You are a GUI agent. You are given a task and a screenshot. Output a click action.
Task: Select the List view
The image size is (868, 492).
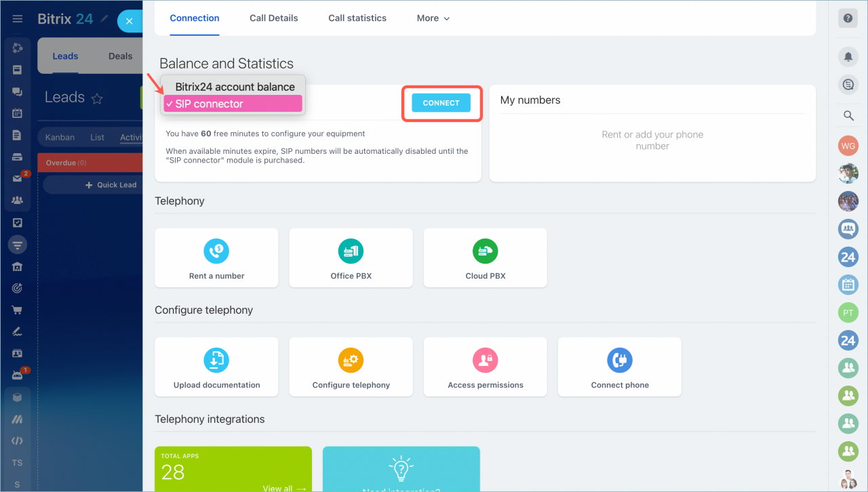point(98,137)
